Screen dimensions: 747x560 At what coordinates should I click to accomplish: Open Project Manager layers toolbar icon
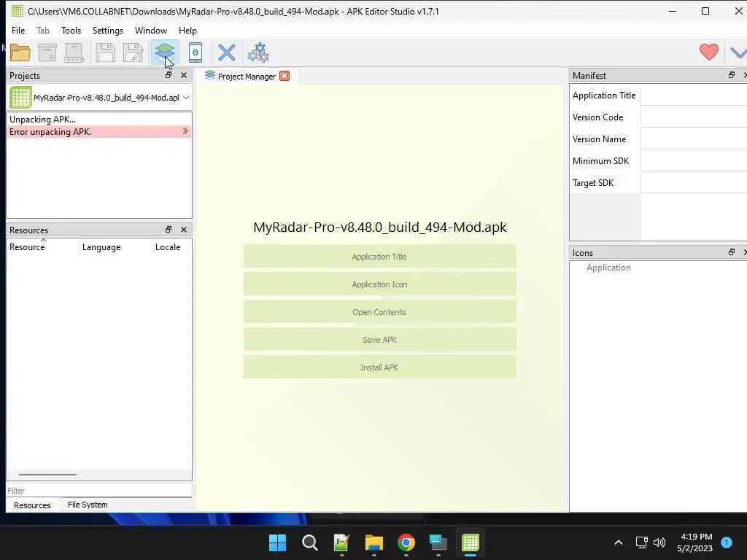(165, 52)
